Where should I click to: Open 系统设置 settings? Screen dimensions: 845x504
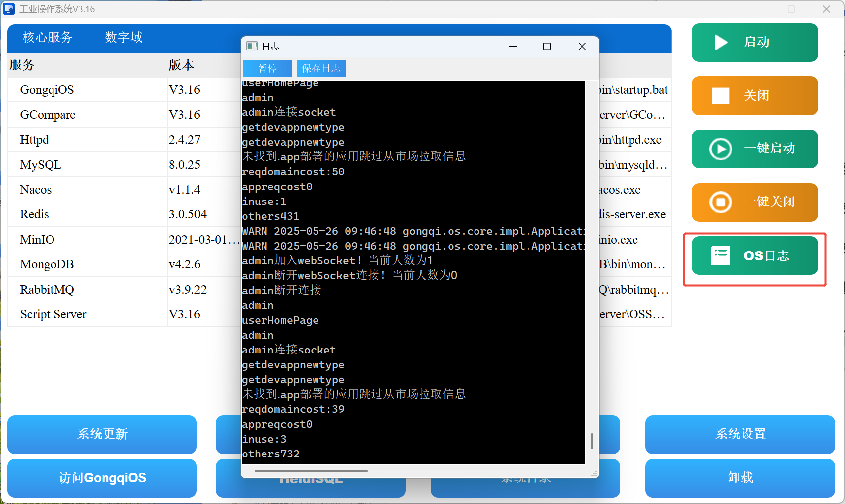[x=740, y=434]
